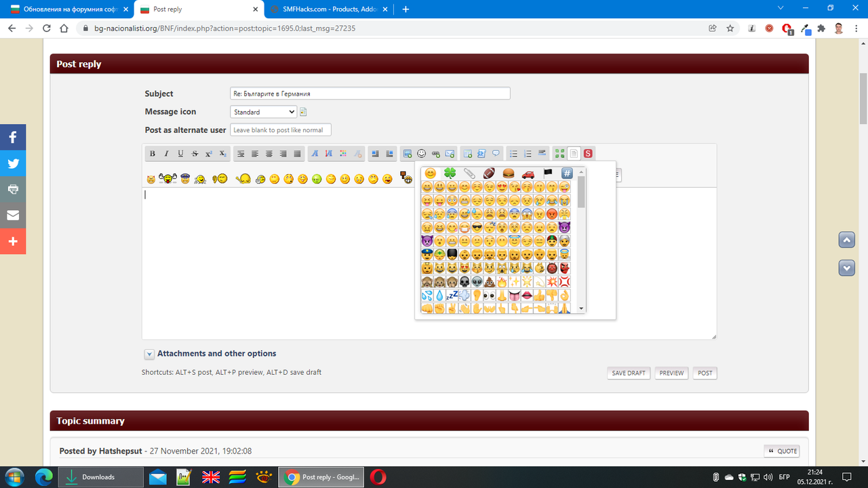This screenshot has width=868, height=488.
Task: Apply superscript formatting
Action: pos(209,154)
